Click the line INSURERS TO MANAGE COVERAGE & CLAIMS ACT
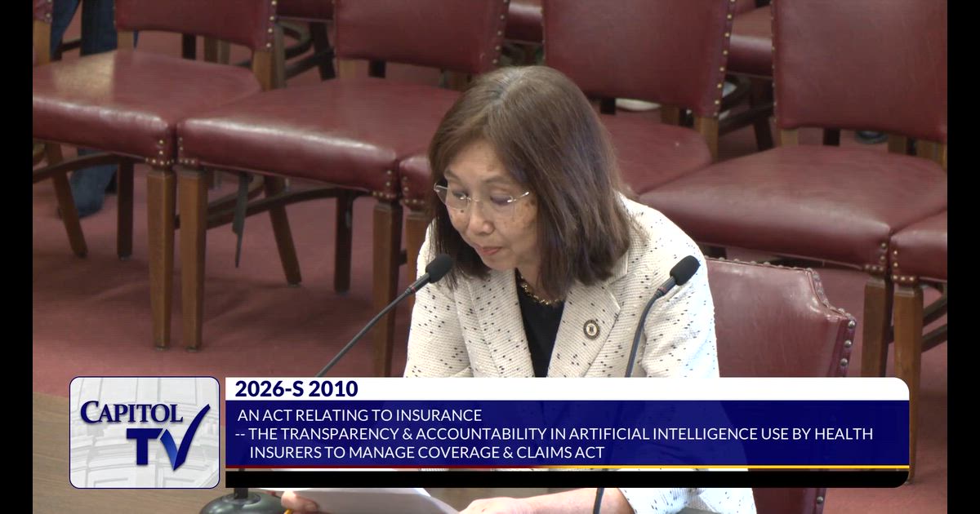Screen dimensions: 980x514 point(427,452)
